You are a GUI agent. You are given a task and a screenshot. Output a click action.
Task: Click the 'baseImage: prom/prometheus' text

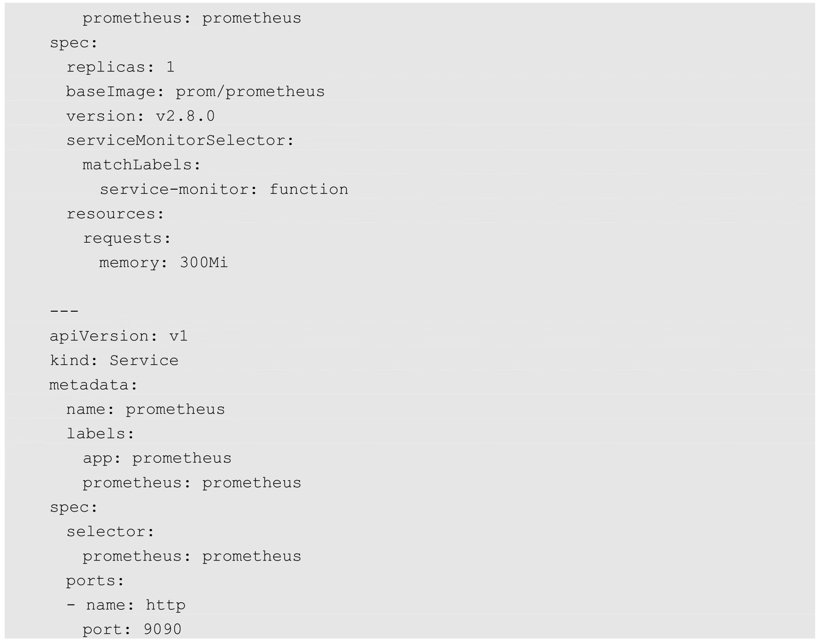[x=195, y=92]
